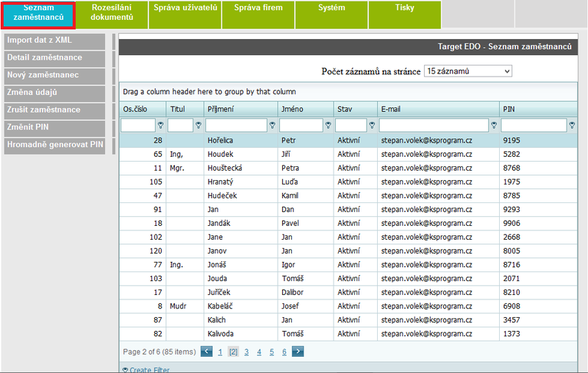Open filter menu for E-mail column

pos(494,125)
